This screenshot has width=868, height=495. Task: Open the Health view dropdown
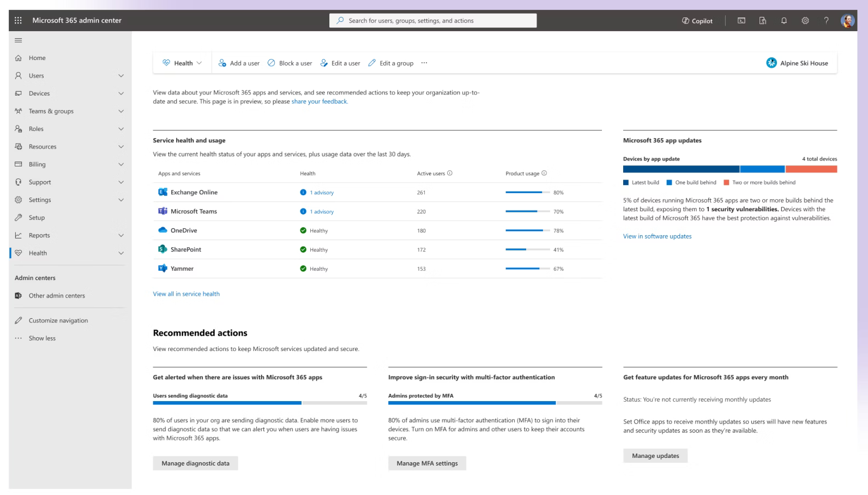[182, 63]
